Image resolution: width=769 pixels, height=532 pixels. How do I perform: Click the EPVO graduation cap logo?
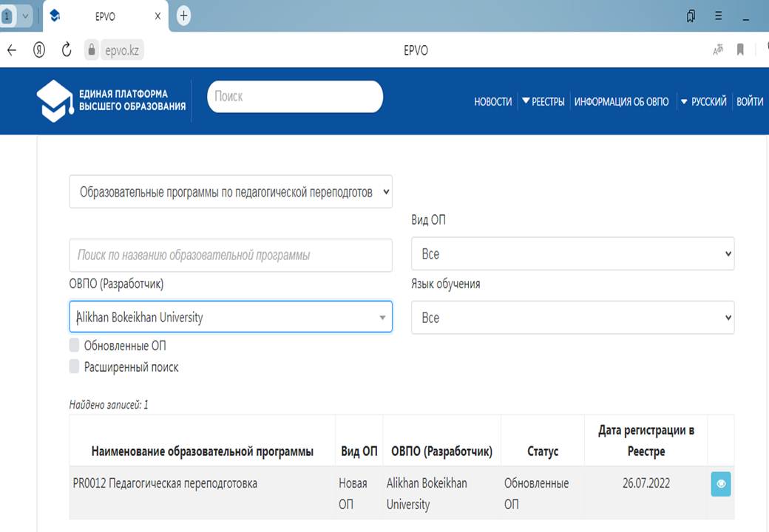[55, 101]
